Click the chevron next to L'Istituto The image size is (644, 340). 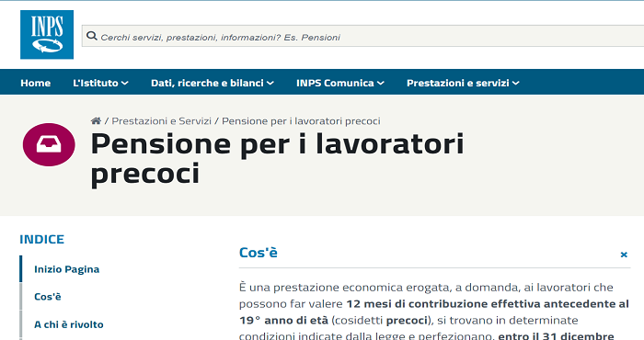tap(125, 84)
